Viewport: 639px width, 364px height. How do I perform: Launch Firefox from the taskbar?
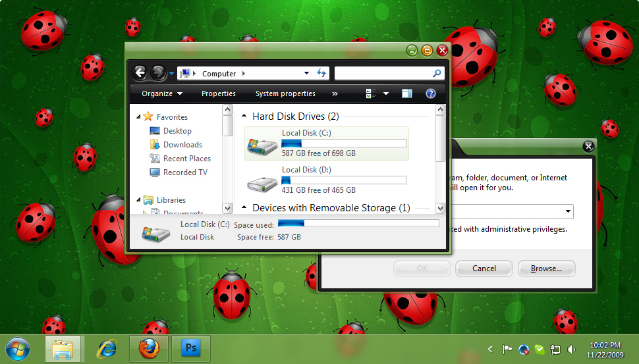click(x=149, y=349)
